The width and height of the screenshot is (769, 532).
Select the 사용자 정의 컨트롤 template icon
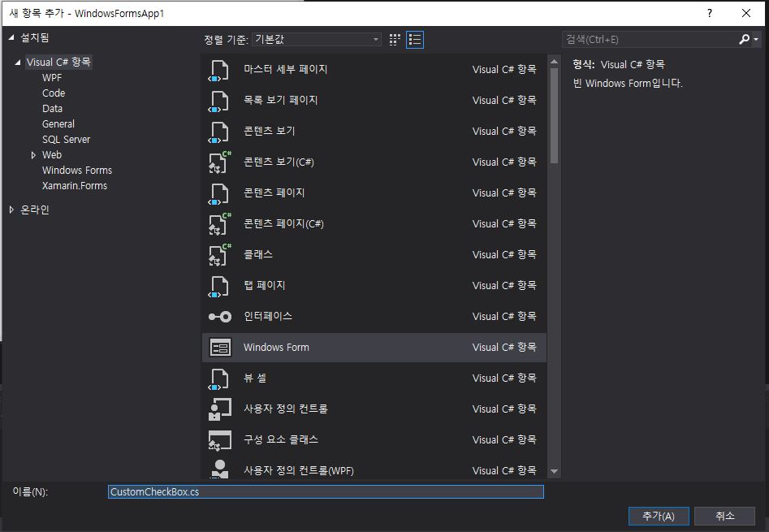[220, 409]
